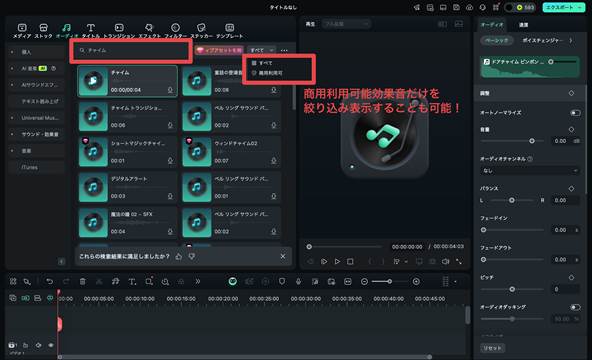Viewport: 592px width, 360px height.
Task: Click the pink premium assets button
Action: point(219,50)
